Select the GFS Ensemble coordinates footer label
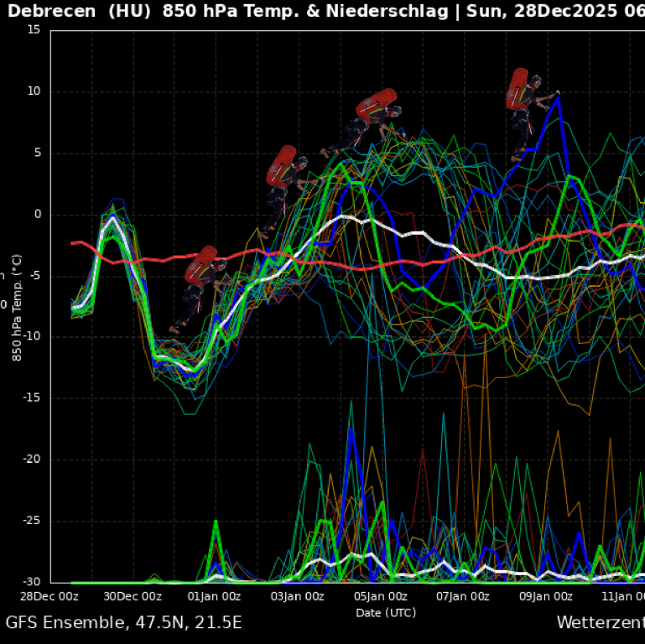This screenshot has height=644, width=645. 124,622
